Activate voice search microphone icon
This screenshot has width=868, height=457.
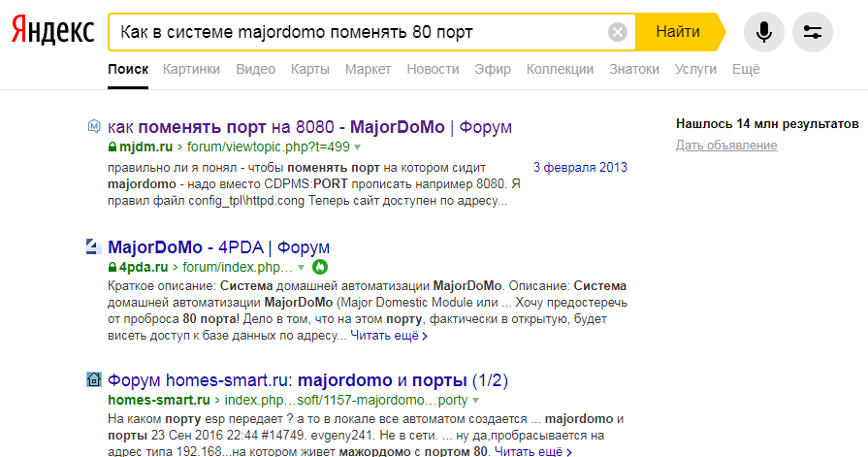(x=764, y=32)
